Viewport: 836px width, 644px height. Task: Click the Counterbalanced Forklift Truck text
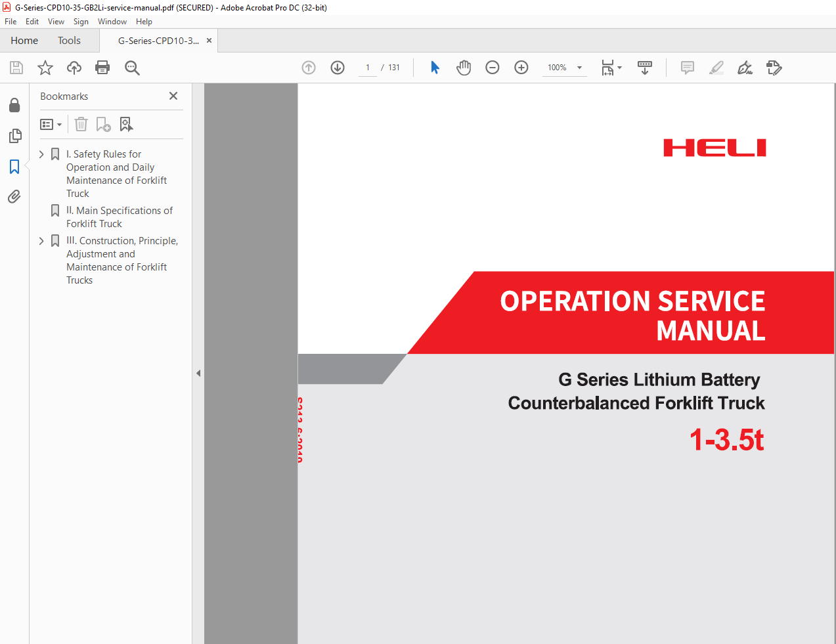point(636,403)
